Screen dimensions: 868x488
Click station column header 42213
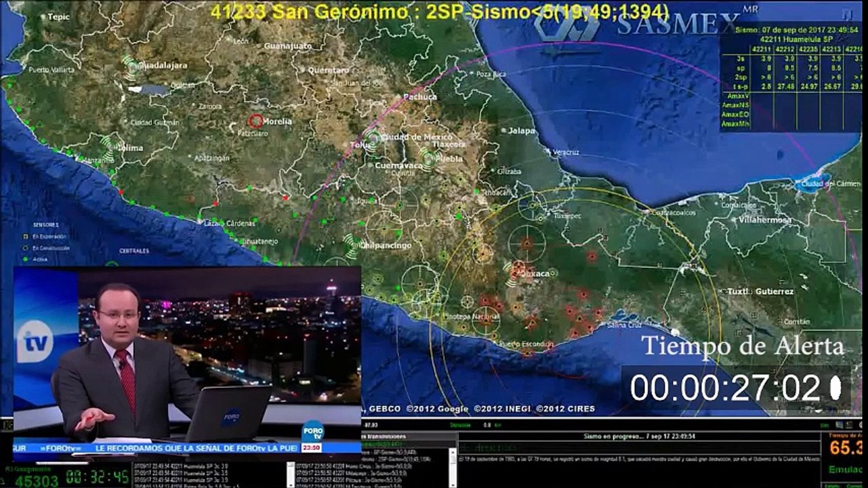(x=831, y=49)
